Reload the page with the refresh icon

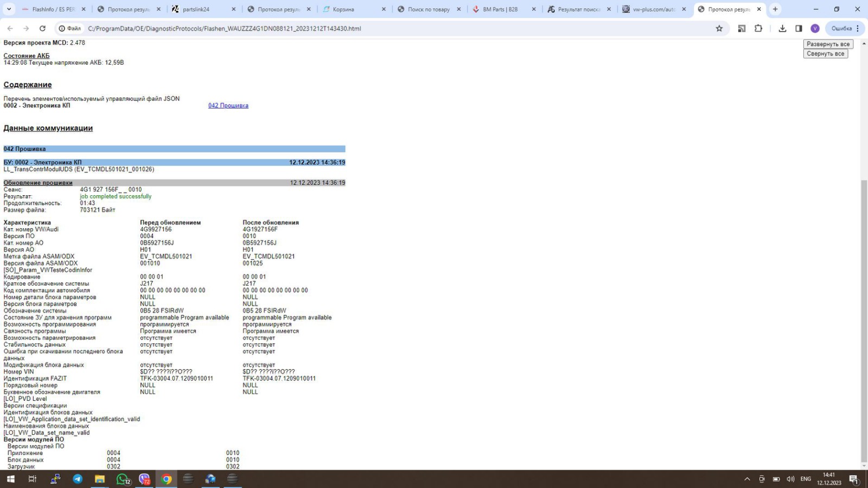42,28
